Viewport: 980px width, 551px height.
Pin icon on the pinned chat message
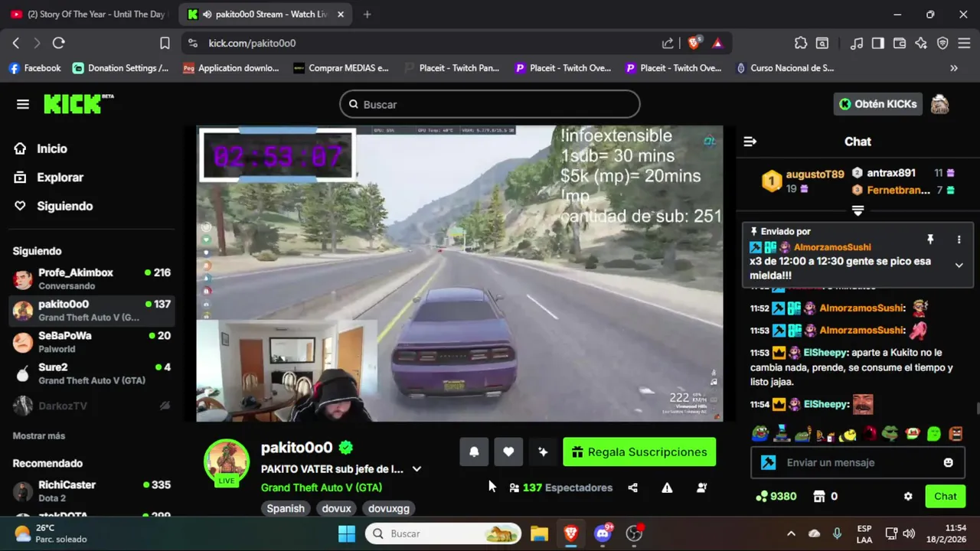930,240
